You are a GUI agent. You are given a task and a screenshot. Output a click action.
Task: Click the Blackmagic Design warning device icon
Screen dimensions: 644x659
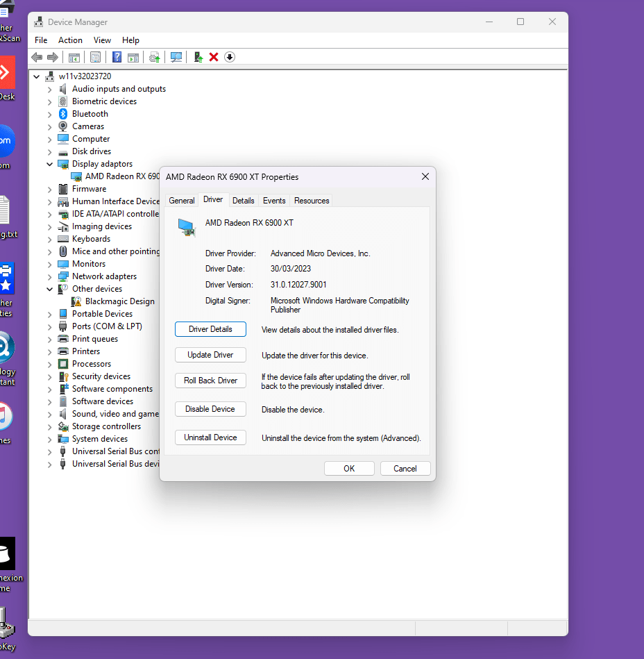pos(76,301)
